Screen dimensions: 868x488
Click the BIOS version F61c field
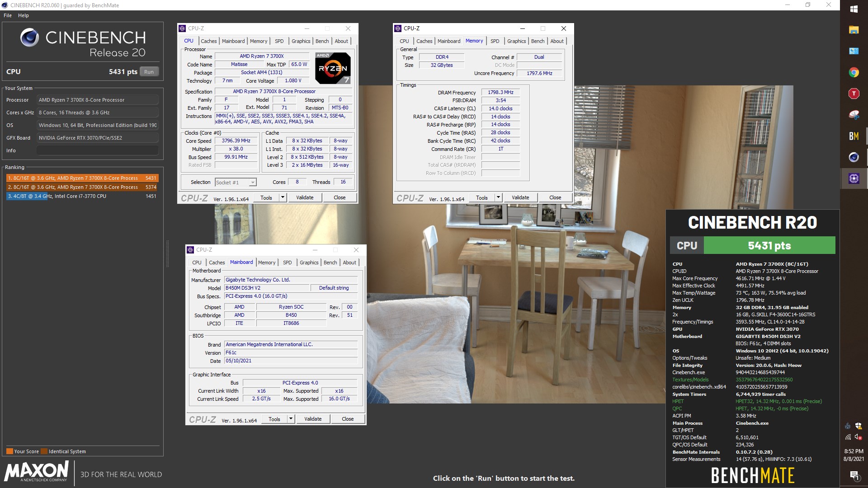[291, 352]
